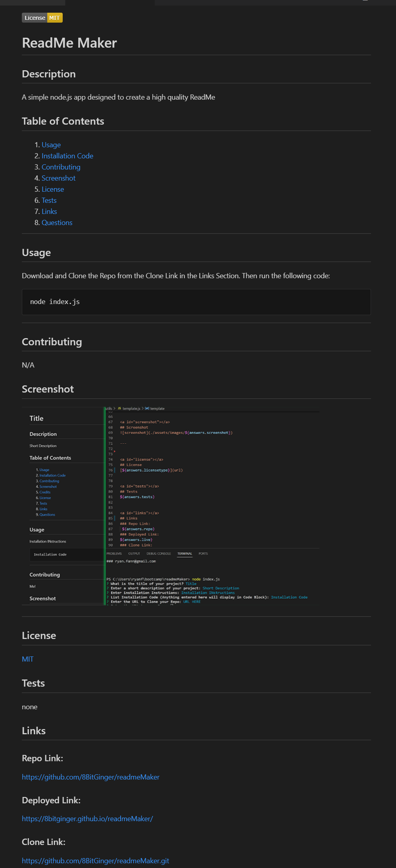Click the 'Clone Link:' subheading

[44, 842]
